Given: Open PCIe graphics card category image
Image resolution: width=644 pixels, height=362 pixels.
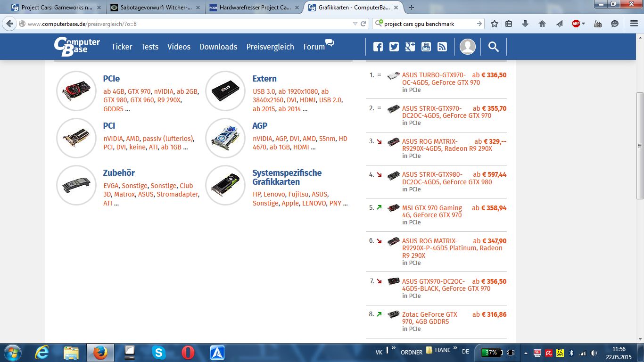Looking at the screenshot, I should (x=76, y=91).
